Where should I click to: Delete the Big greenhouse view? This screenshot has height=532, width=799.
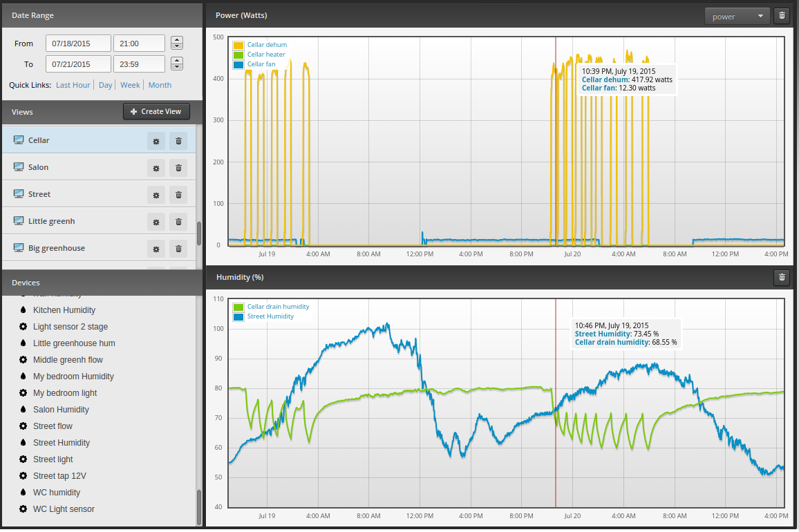point(178,249)
